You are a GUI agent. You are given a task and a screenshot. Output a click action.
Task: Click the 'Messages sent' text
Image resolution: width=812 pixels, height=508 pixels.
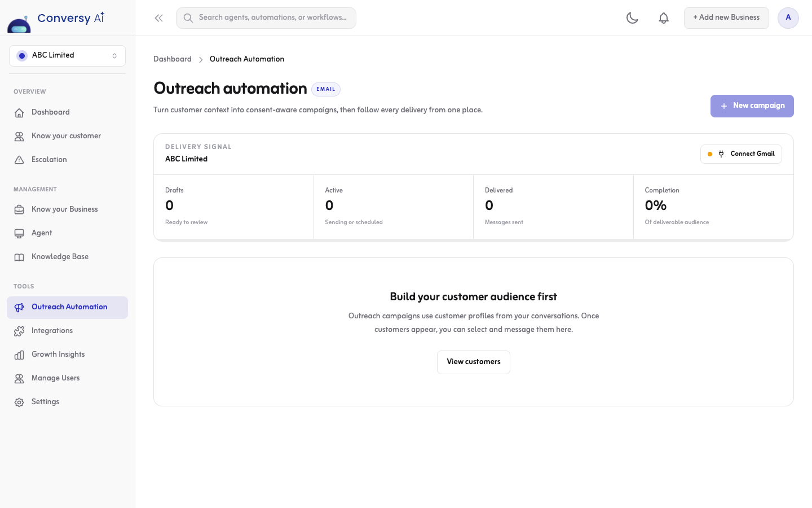[x=504, y=222]
